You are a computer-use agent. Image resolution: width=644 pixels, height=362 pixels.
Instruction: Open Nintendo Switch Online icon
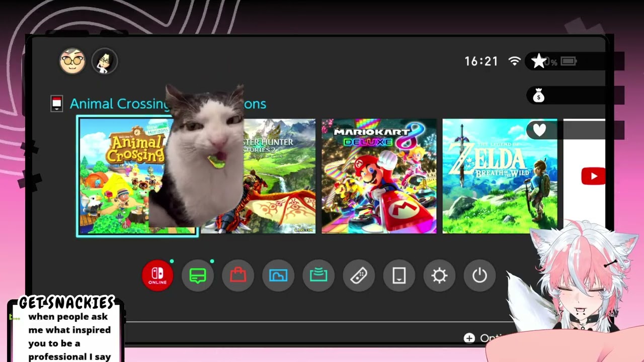click(x=157, y=276)
